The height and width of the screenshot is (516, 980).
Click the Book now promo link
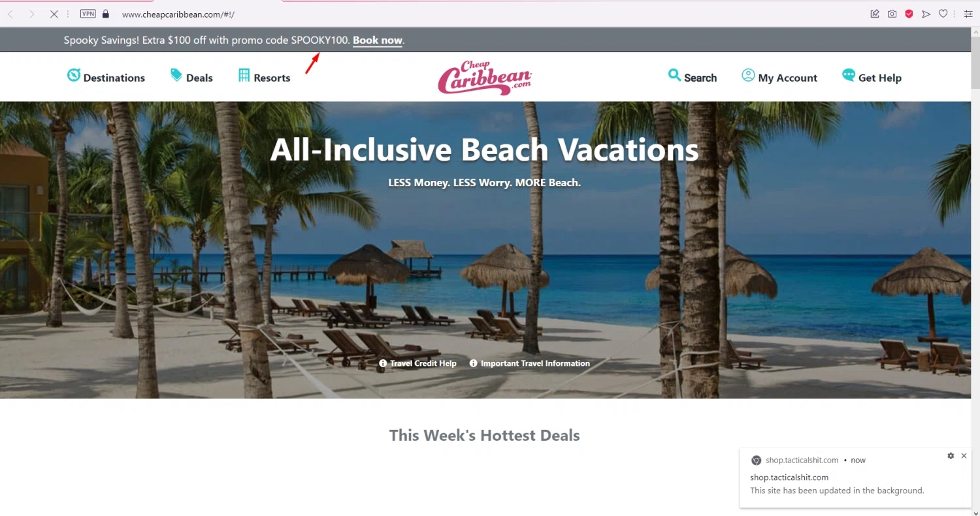378,40
